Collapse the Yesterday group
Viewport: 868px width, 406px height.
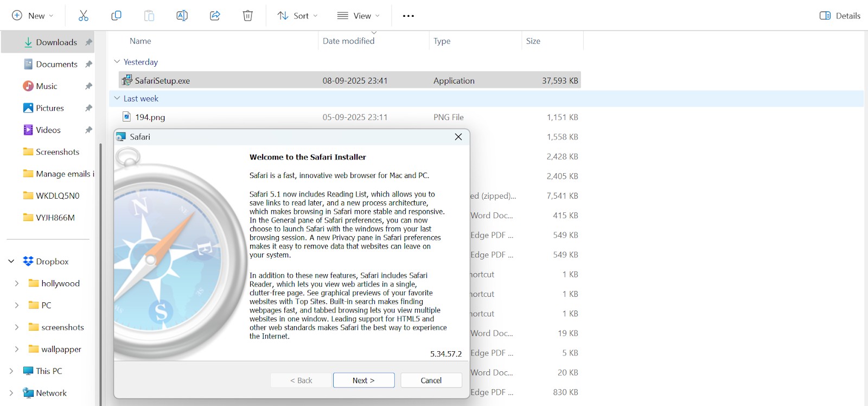coord(117,62)
